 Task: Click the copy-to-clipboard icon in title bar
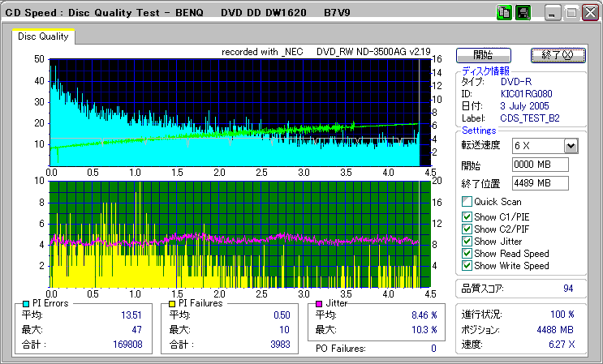click(503, 13)
